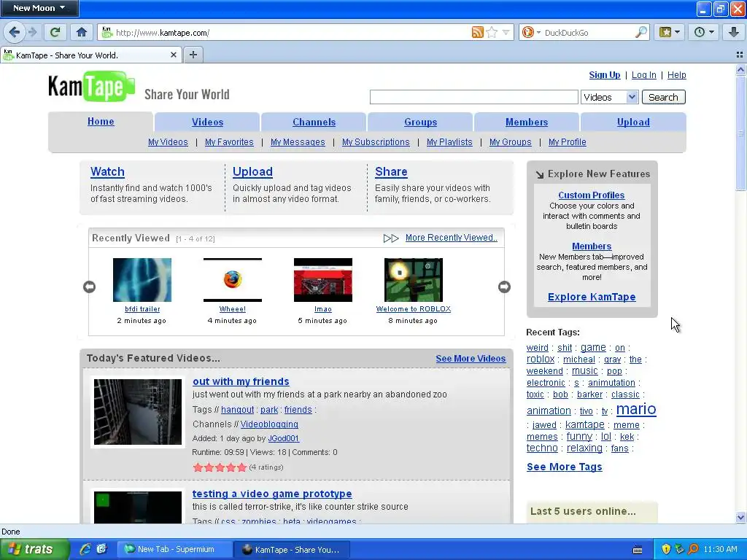Open See More Videos link
Viewport: 747px width, 560px height.
(x=471, y=359)
